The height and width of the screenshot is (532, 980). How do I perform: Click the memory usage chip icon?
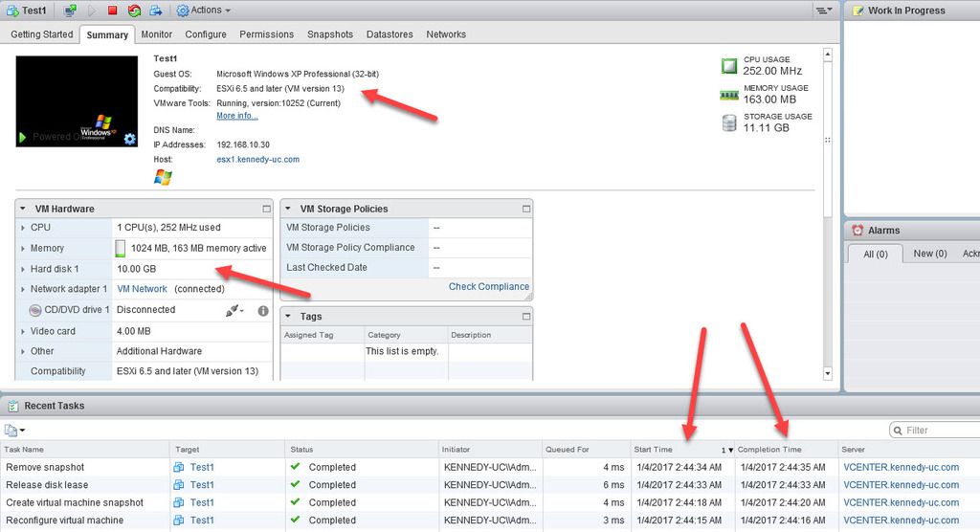[x=728, y=95]
